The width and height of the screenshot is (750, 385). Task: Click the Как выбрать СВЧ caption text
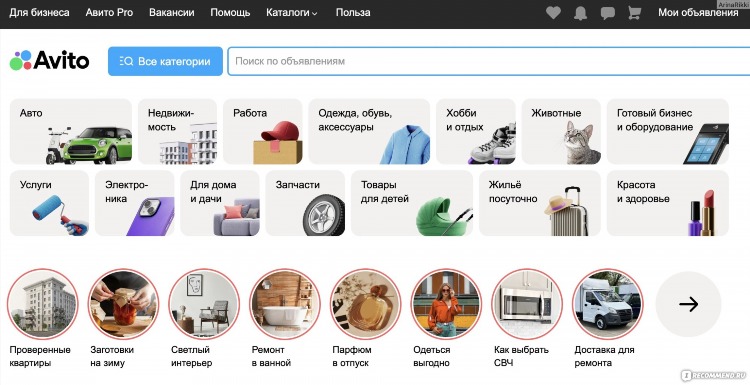(521, 356)
